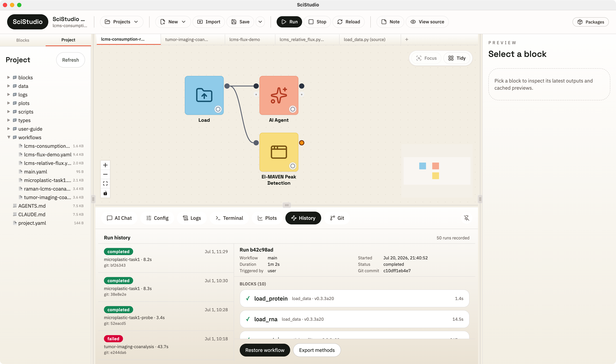Select the Project sidebar tab
This screenshot has width=616, height=364.
tap(68, 40)
